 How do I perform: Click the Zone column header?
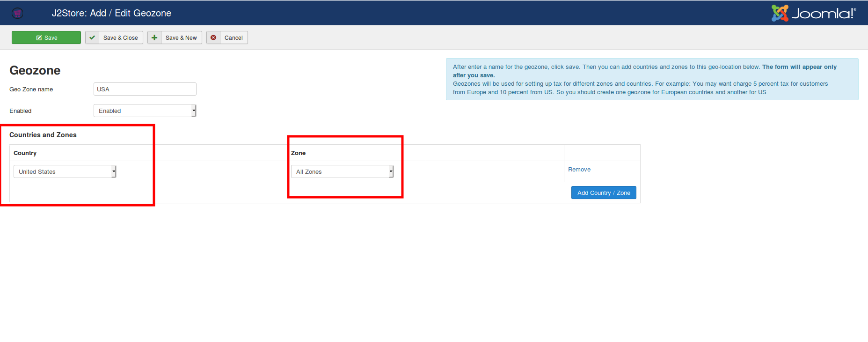(x=299, y=153)
